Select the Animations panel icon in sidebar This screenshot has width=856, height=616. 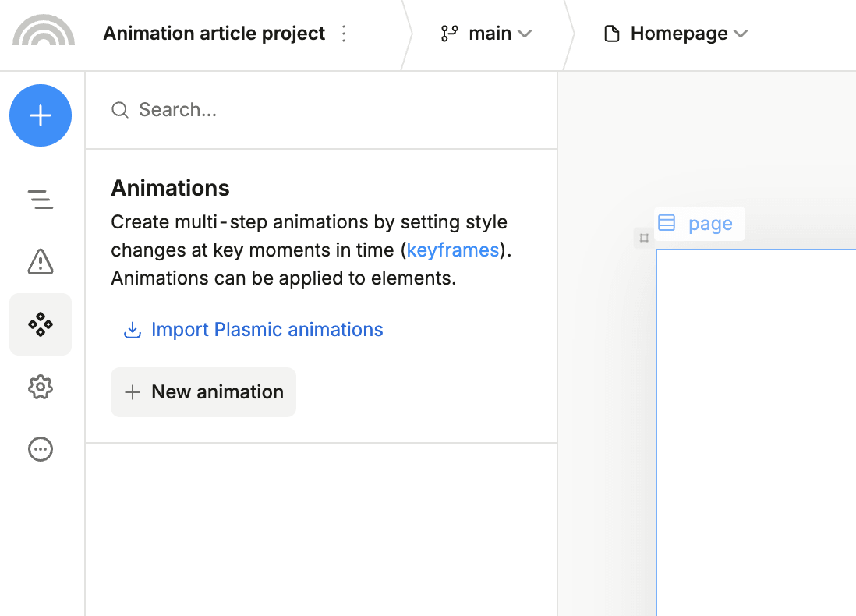click(40, 324)
